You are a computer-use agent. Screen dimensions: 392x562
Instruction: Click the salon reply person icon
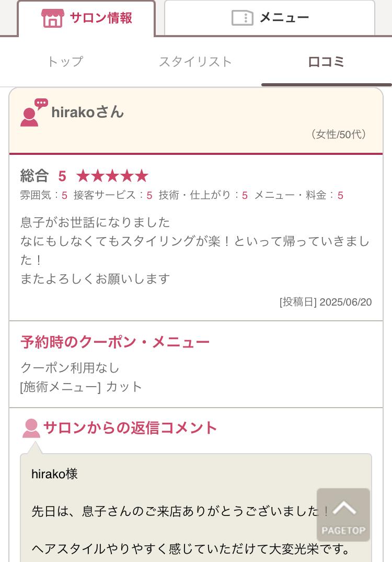tap(31, 428)
